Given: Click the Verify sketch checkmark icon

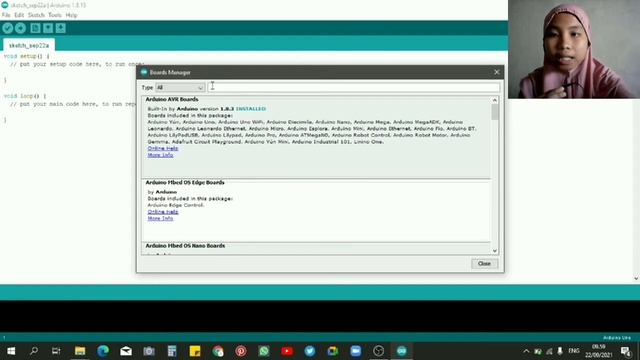Looking at the screenshot, I should pyautogui.click(x=7, y=28).
